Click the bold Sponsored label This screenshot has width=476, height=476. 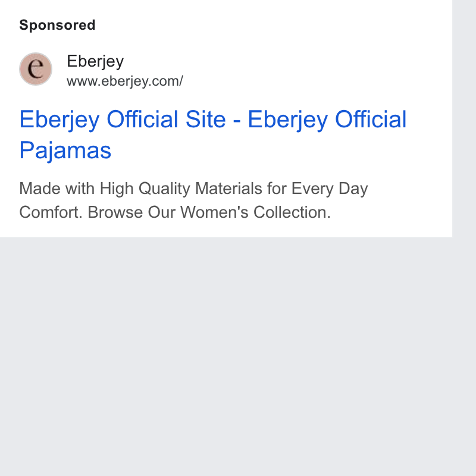coord(57,25)
